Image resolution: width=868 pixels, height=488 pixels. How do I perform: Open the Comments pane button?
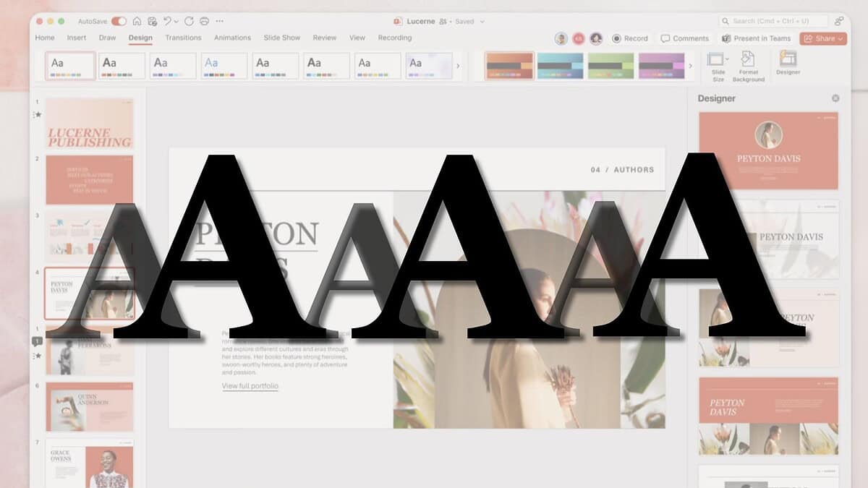(684, 38)
